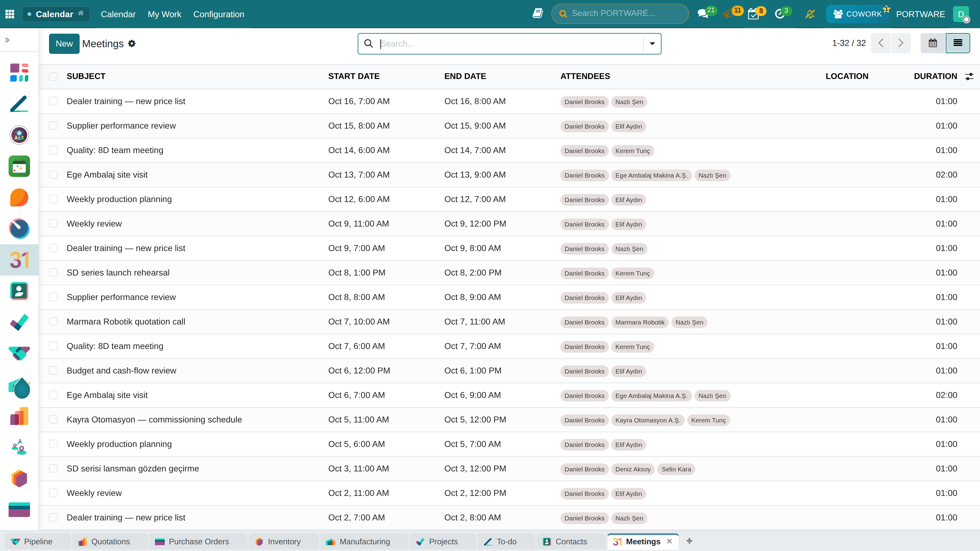Check the Ege Ambalaj site visit Oct 13 row
Viewport: 980px width, 551px height.
tap(53, 174)
